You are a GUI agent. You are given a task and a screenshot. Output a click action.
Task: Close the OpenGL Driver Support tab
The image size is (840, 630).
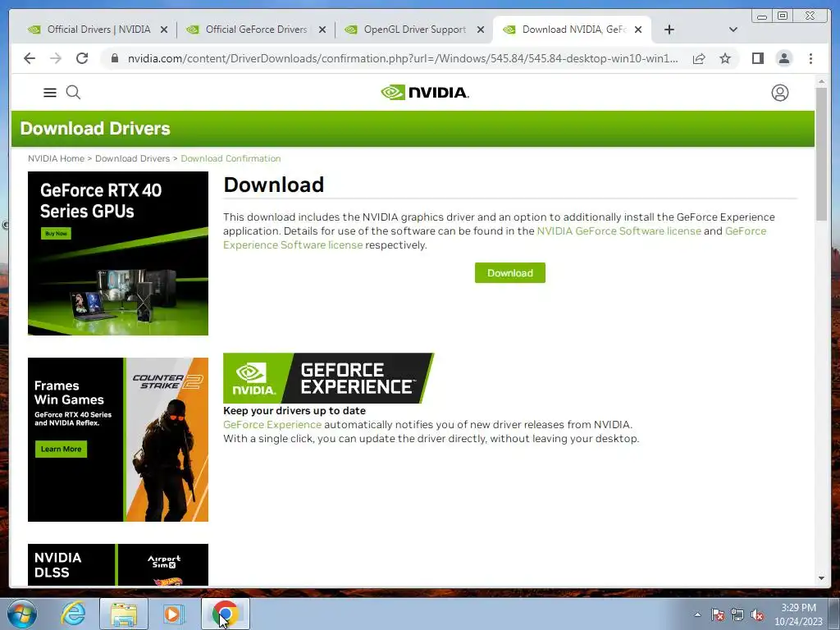point(481,30)
